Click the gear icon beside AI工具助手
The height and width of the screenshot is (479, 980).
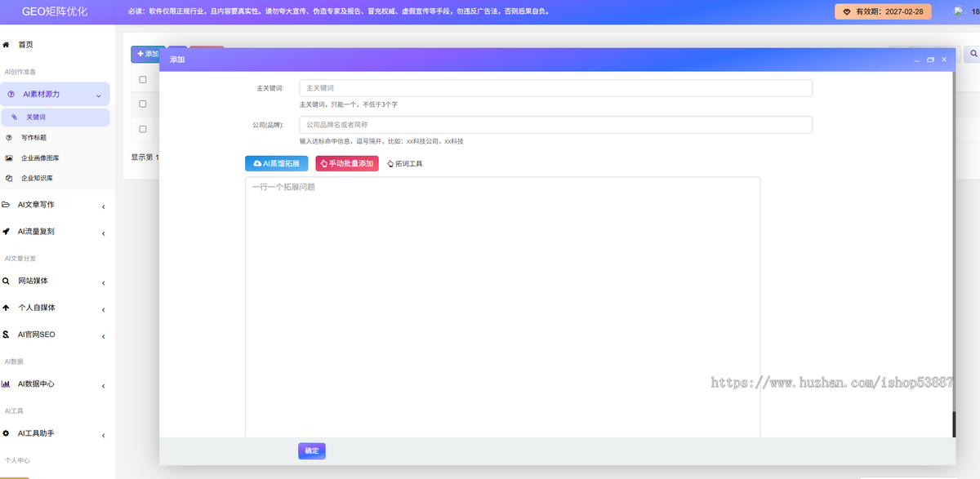coord(7,433)
